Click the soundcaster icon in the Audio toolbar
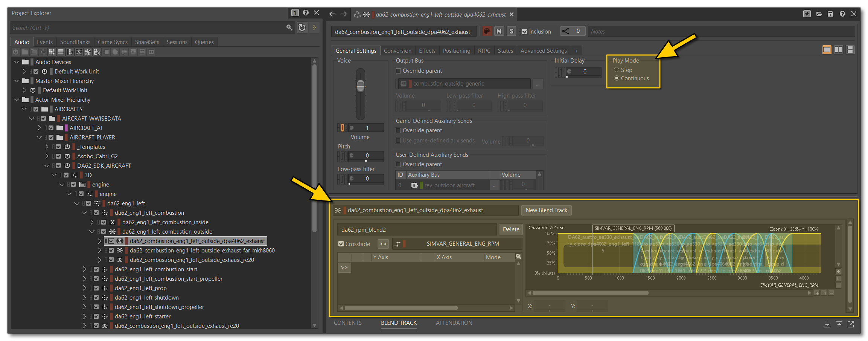 (x=97, y=52)
